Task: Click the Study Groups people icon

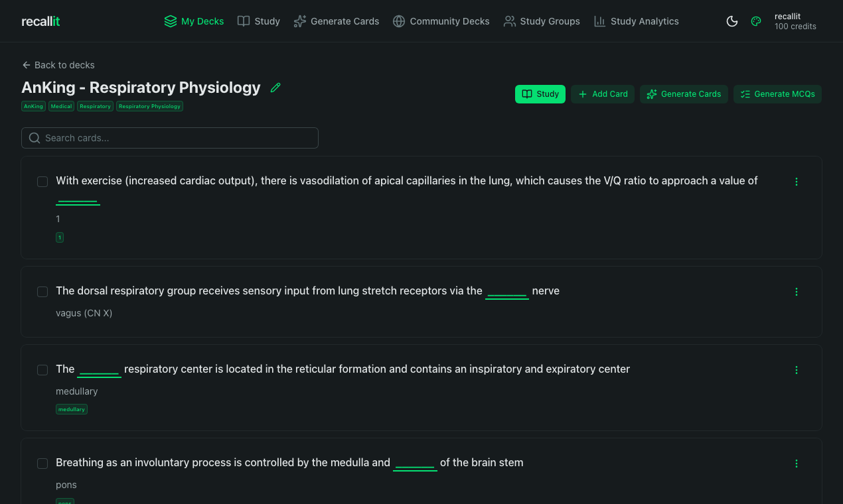Action: (x=510, y=21)
